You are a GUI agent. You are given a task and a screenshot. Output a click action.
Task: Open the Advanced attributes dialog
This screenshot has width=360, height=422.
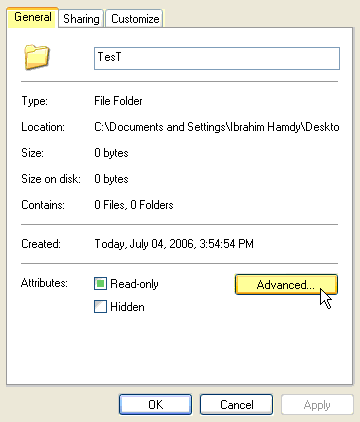coord(286,285)
